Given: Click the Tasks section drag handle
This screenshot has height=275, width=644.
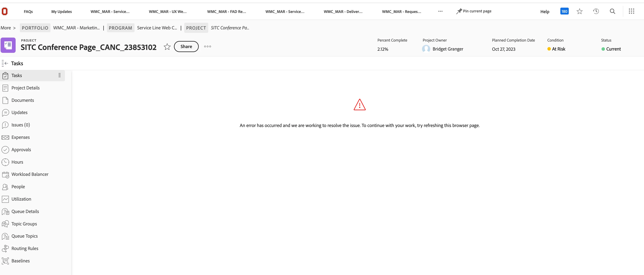Looking at the screenshot, I should pos(59,75).
